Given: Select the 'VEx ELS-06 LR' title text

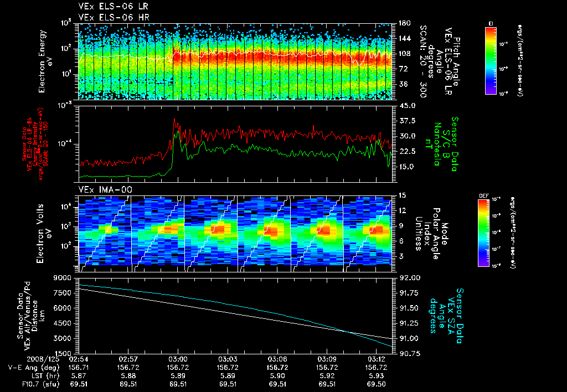Looking at the screenshot, I should coord(113,7).
